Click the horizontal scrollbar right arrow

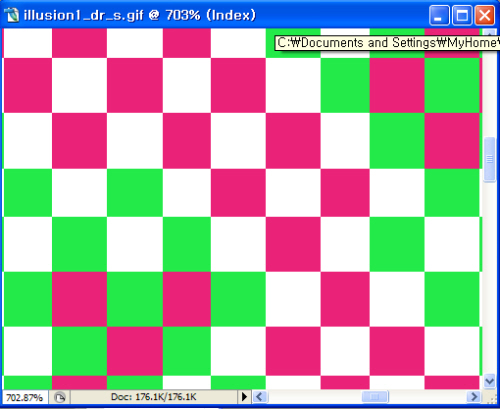(x=474, y=397)
